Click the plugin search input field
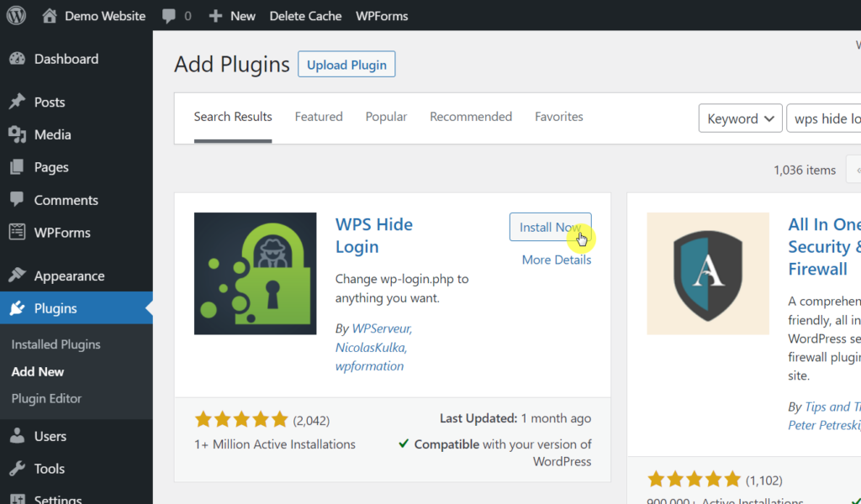This screenshot has height=504, width=861. (824, 118)
